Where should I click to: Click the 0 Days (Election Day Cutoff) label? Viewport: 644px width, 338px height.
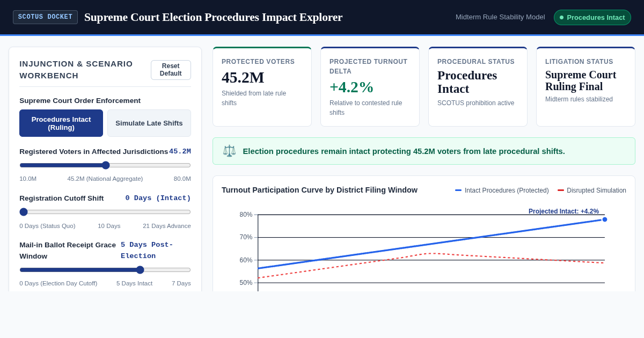click(x=58, y=283)
